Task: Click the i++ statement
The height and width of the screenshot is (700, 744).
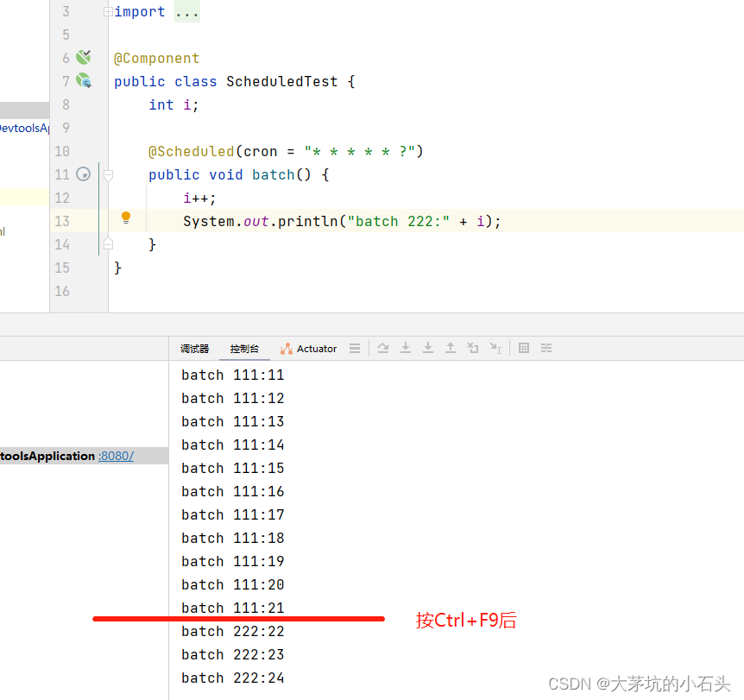Action: pyautogui.click(x=199, y=198)
